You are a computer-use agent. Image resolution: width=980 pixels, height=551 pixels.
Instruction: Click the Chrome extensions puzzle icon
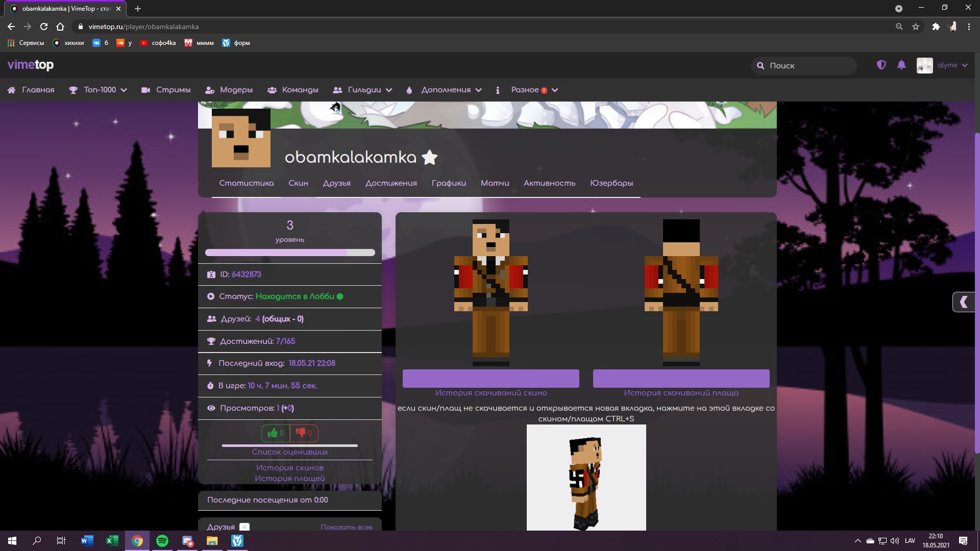pos(936,27)
